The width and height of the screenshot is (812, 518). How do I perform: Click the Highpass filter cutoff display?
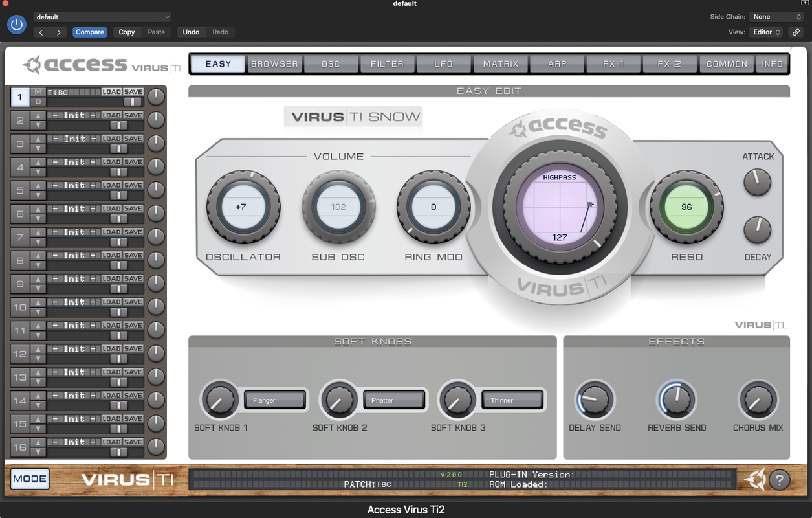(x=560, y=207)
